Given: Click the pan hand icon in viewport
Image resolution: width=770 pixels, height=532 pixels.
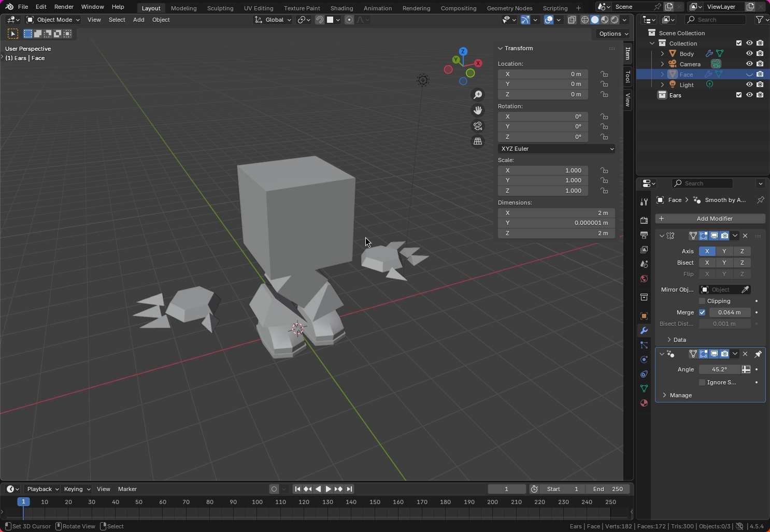Looking at the screenshot, I should (478, 110).
